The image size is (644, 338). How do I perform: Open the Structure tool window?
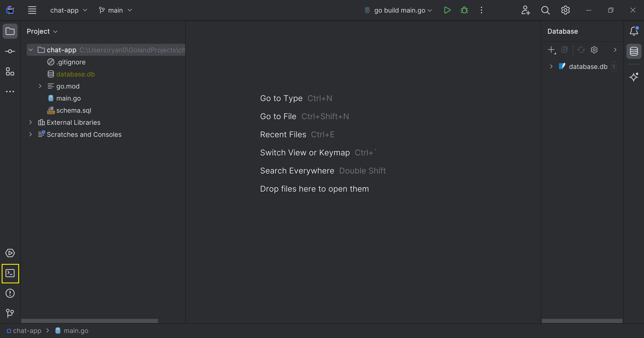(x=10, y=71)
